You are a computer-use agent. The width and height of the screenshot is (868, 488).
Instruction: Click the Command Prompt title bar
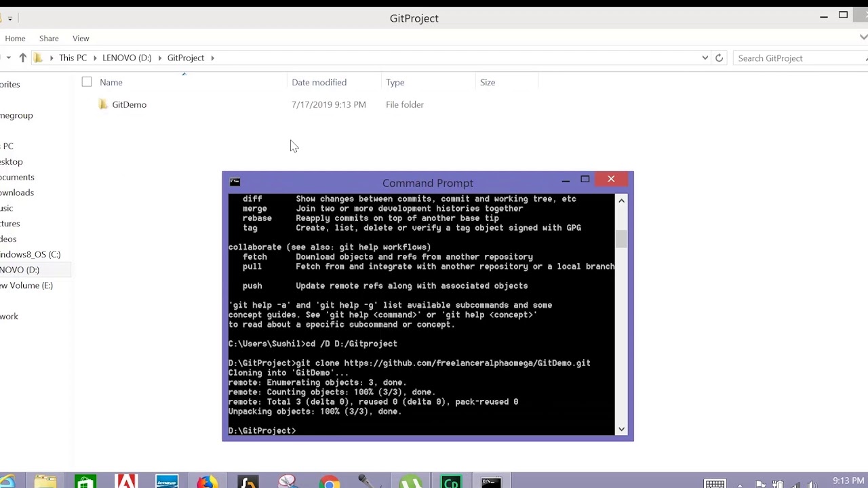pyautogui.click(x=428, y=182)
